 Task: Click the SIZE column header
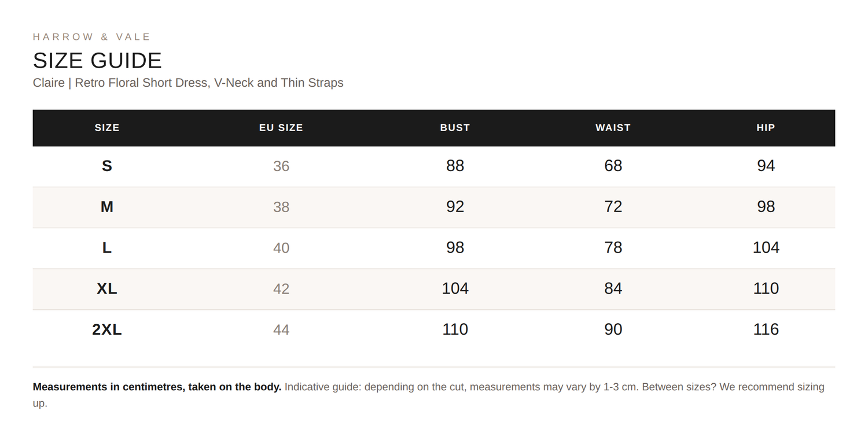(107, 128)
